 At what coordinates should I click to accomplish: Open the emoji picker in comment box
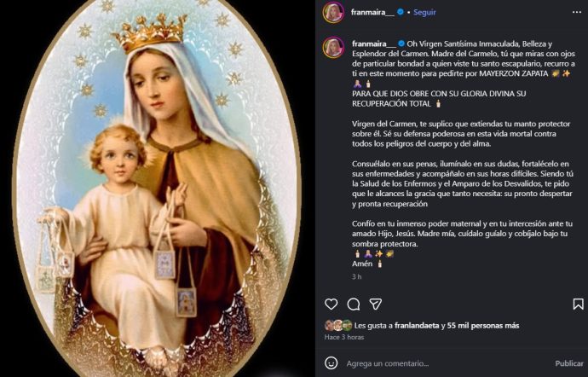point(331,363)
